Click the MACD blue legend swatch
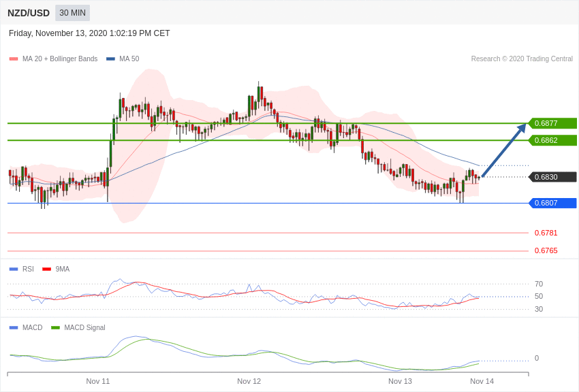The height and width of the screenshot is (392, 579). point(14,327)
